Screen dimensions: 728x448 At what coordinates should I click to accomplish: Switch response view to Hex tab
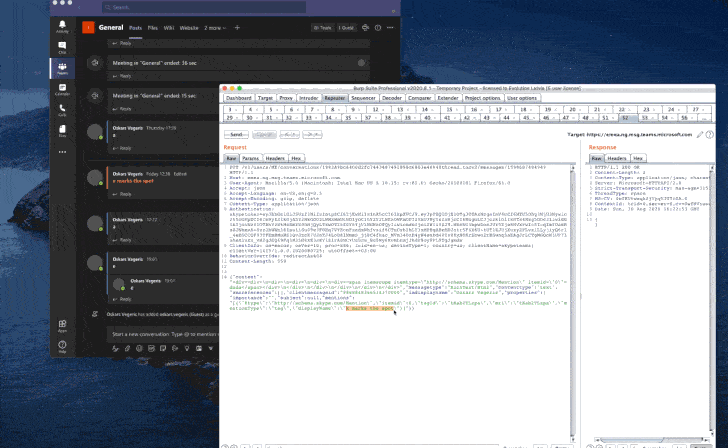pos(638,158)
